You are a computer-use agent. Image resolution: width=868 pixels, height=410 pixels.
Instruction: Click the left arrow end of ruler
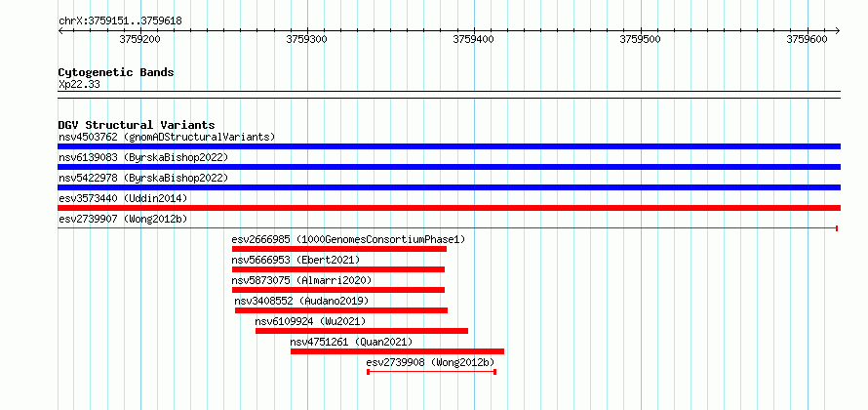[60, 31]
